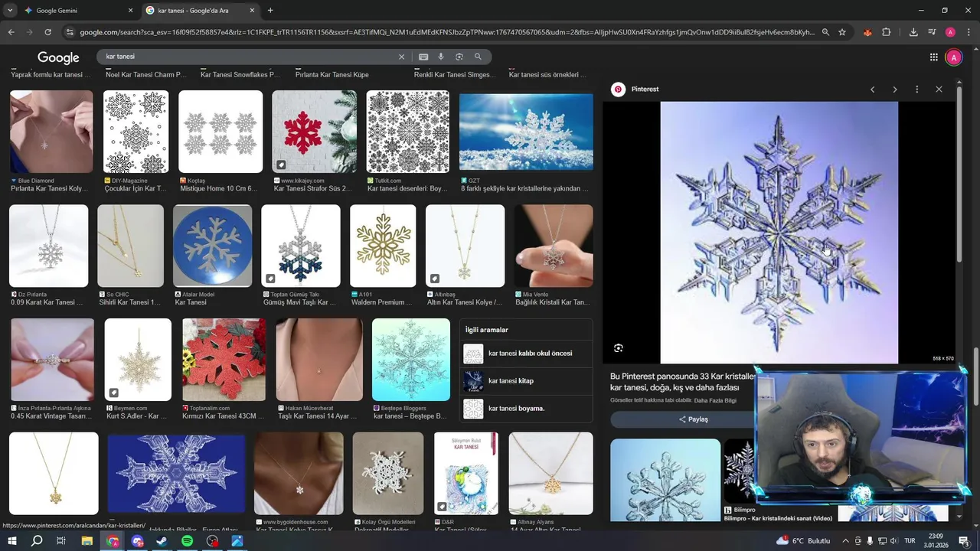Open the Chrome profile avatar in toolbar

pos(950,32)
